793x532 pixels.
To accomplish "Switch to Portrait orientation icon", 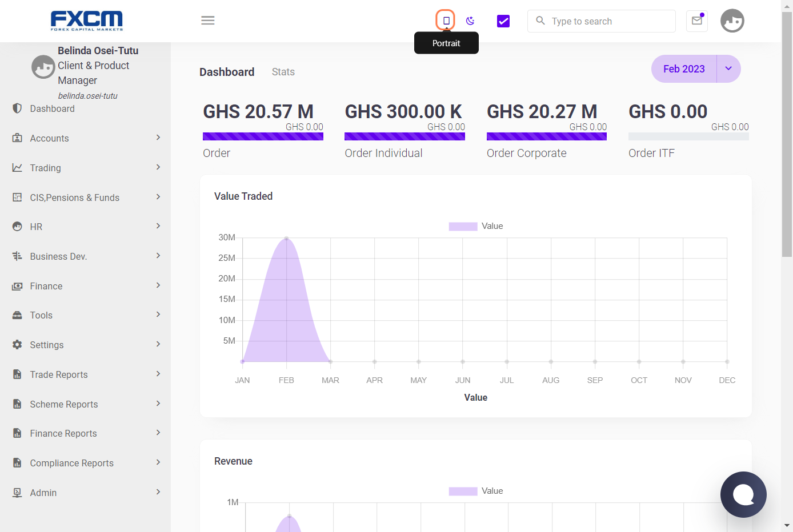I will click(x=446, y=21).
